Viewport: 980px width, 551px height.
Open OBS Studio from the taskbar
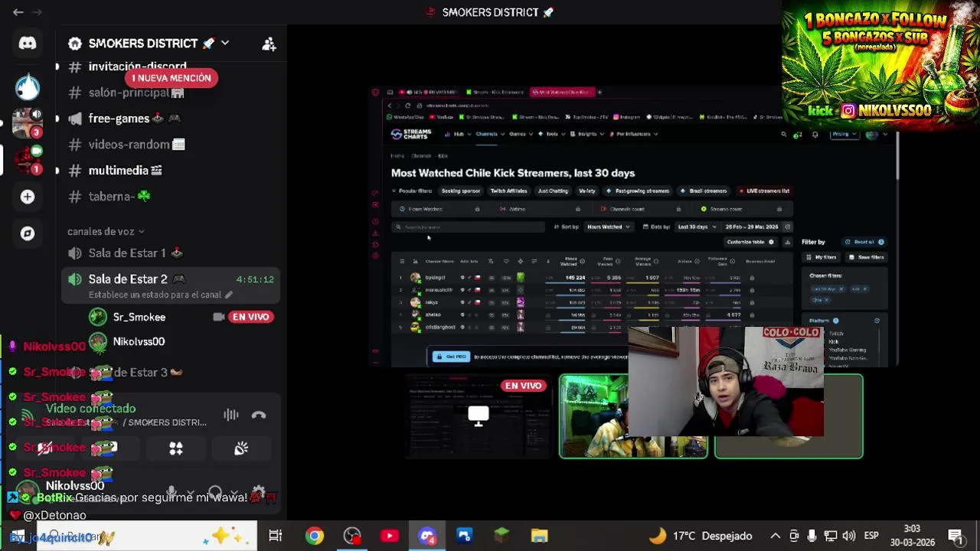click(x=352, y=536)
